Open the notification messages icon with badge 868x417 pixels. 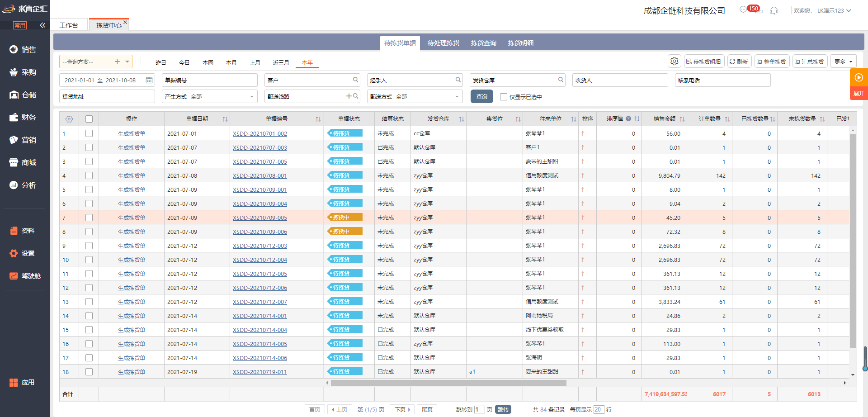click(x=744, y=10)
